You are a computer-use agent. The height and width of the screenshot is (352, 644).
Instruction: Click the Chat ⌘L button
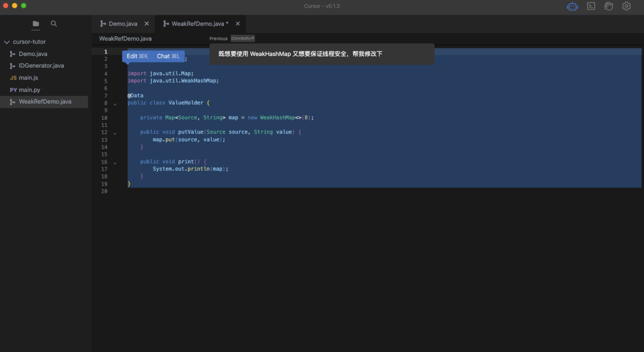[x=168, y=56]
